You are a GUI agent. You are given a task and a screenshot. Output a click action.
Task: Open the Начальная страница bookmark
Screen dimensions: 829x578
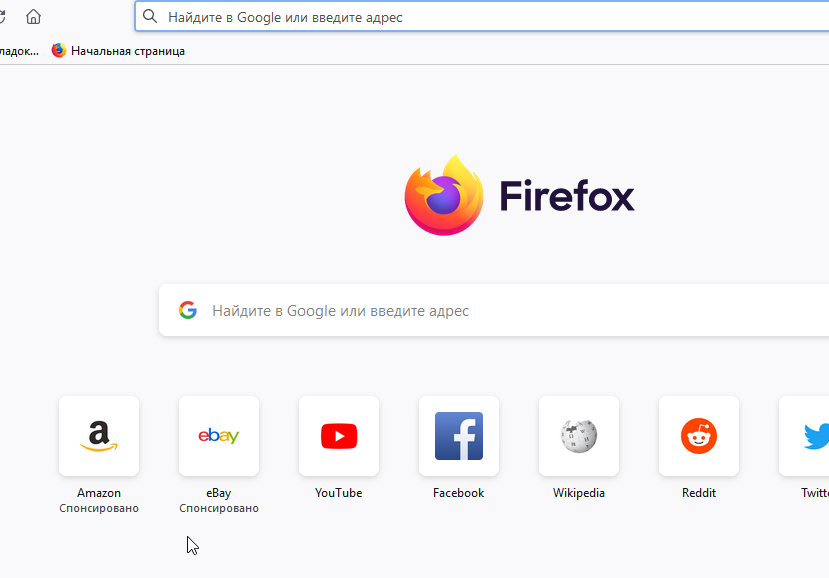[118, 51]
